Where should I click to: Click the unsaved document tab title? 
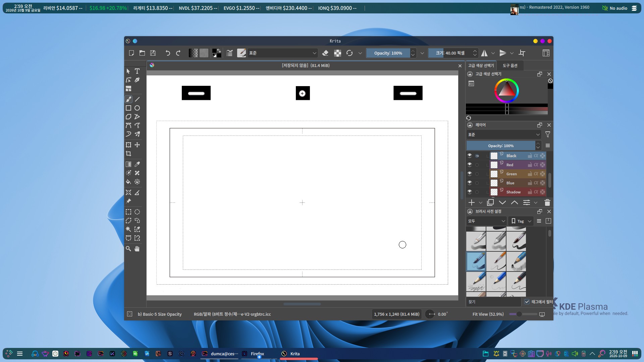(306, 65)
